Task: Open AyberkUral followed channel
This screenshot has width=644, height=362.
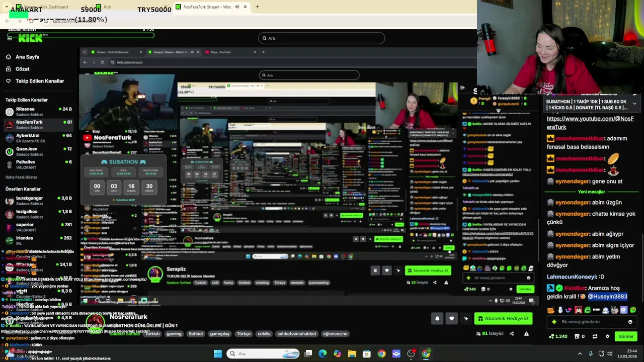Action: coord(38,138)
